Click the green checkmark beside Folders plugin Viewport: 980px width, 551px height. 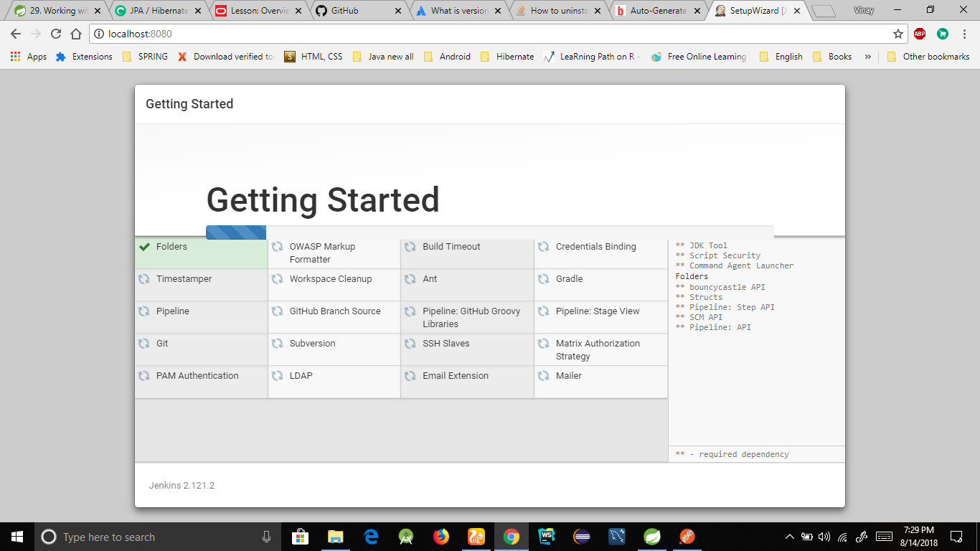tap(143, 246)
